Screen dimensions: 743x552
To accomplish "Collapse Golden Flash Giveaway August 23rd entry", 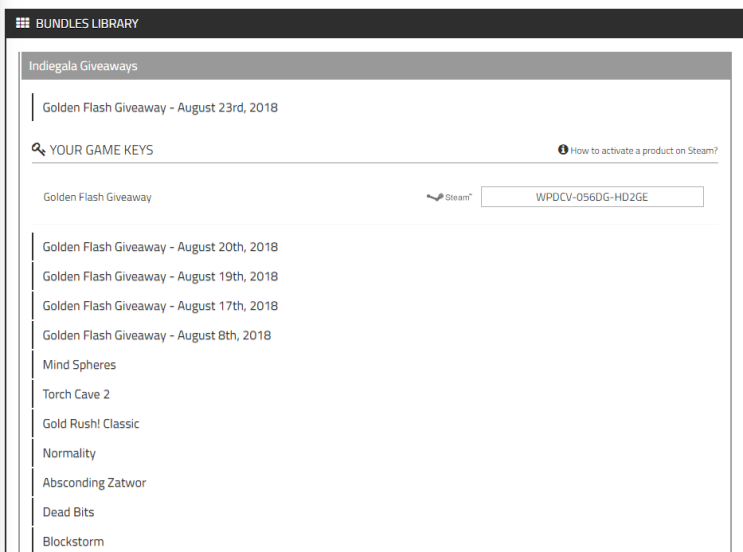I will 160,108.
